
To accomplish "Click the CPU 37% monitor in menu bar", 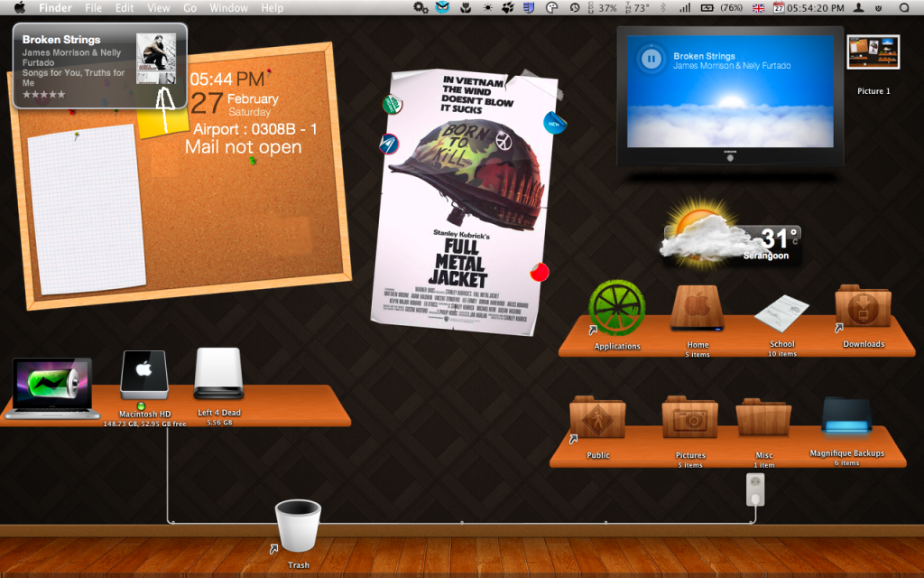I will (602, 7).
